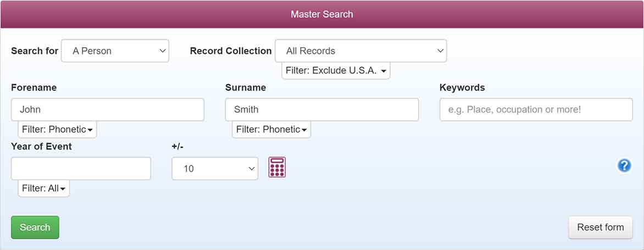Open the Search for A Person dropdown
The height and width of the screenshot is (250, 644).
pos(115,51)
